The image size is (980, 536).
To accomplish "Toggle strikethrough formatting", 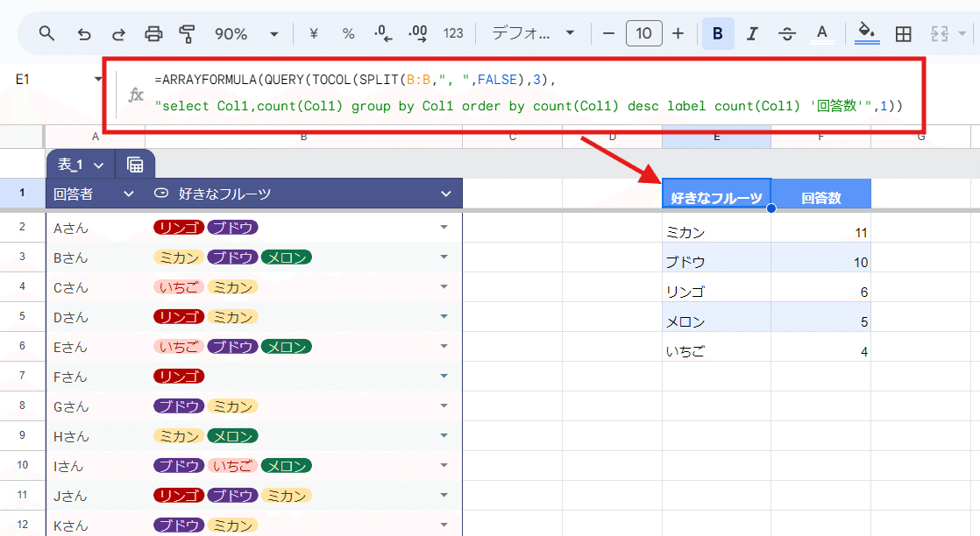I will 787,34.
